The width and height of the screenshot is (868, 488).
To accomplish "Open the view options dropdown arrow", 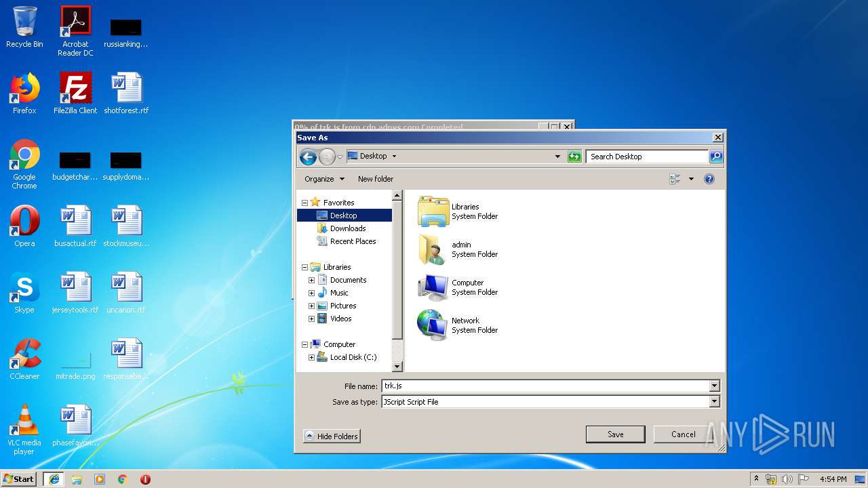I will click(691, 179).
